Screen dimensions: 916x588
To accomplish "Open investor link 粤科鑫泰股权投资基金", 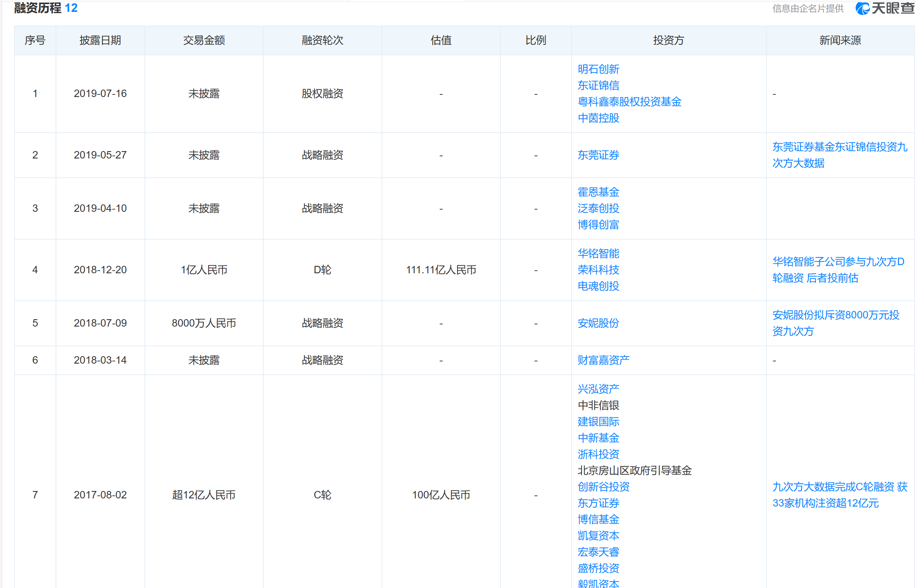I will point(630,102).
